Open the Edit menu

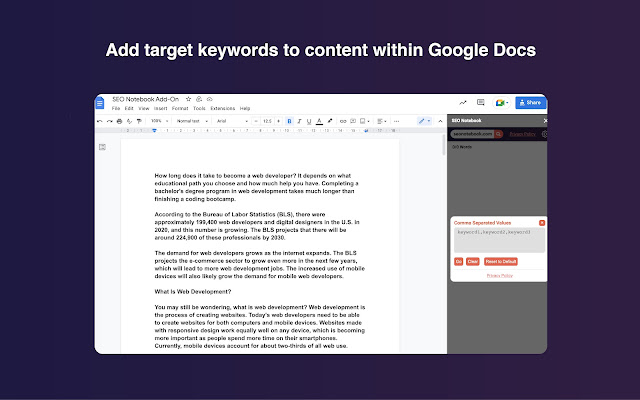[129, 109]
